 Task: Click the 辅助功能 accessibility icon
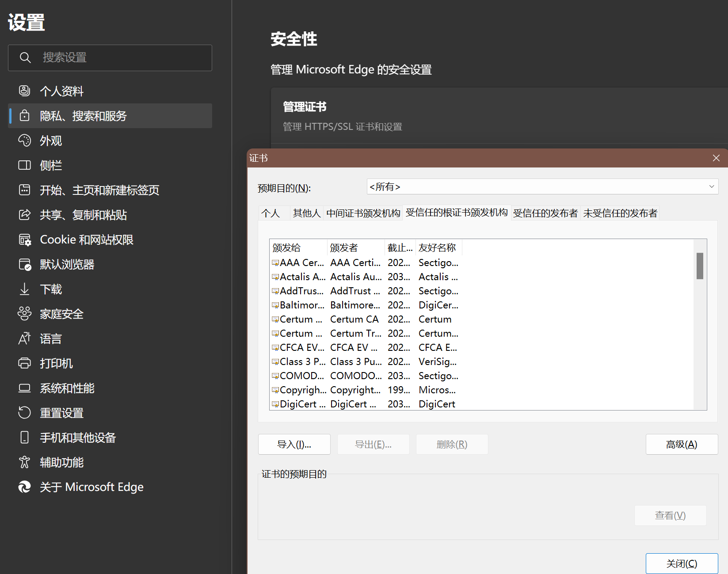pyautogui.click(x=24, y=462)
